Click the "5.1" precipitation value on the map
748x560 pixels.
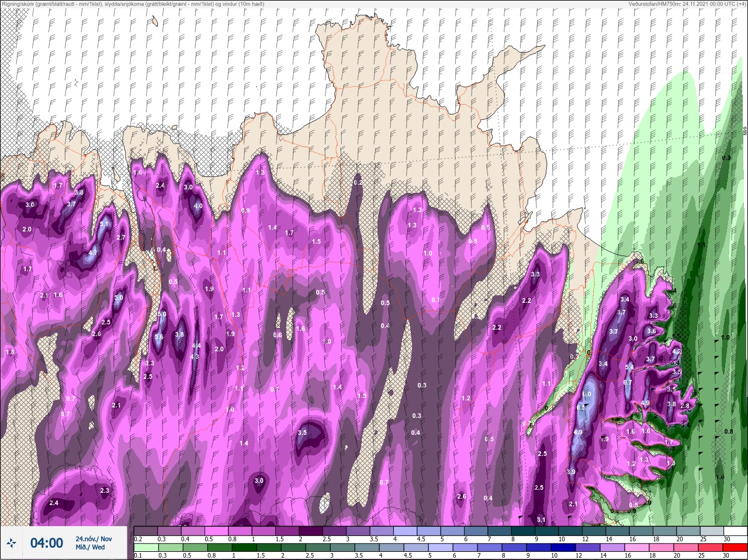105,224
